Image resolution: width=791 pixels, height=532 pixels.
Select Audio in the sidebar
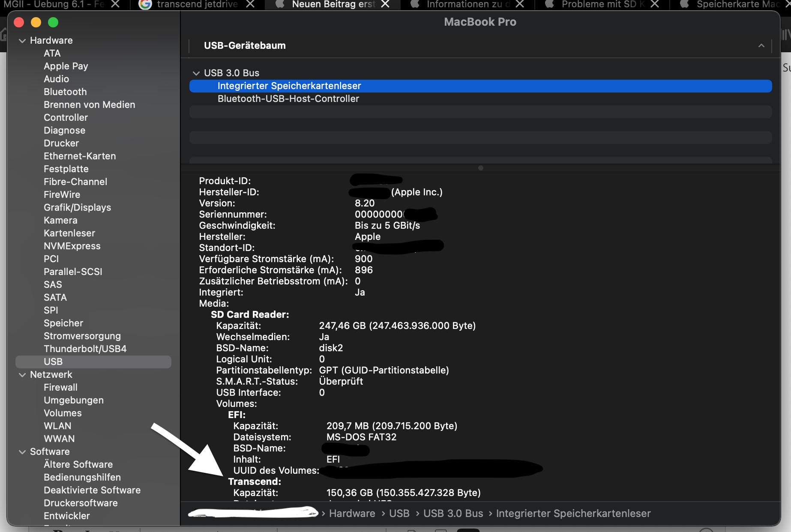[x=57, y=79]
